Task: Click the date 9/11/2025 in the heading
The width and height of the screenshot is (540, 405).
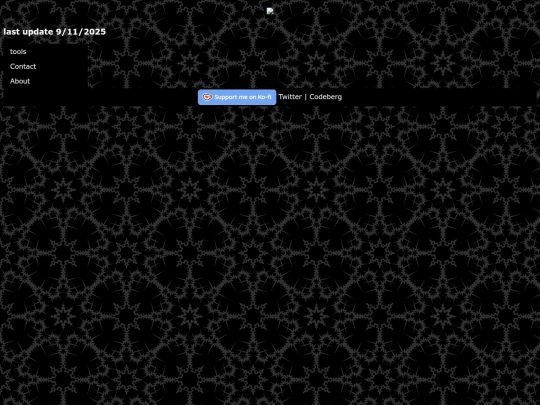Action: pos(81,32)
